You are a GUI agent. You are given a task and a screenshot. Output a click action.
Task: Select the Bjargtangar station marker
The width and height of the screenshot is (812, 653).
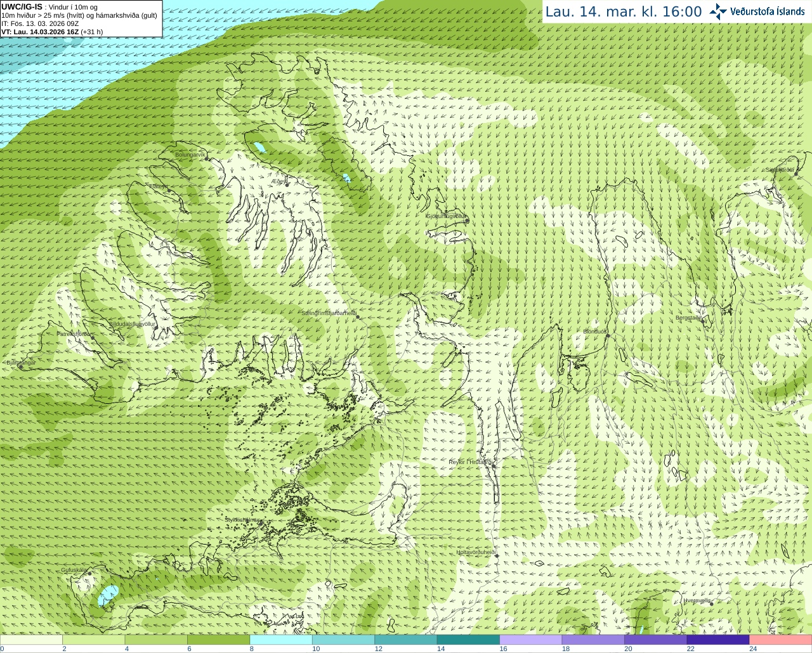pyautogui.click(x=20, y=367)
